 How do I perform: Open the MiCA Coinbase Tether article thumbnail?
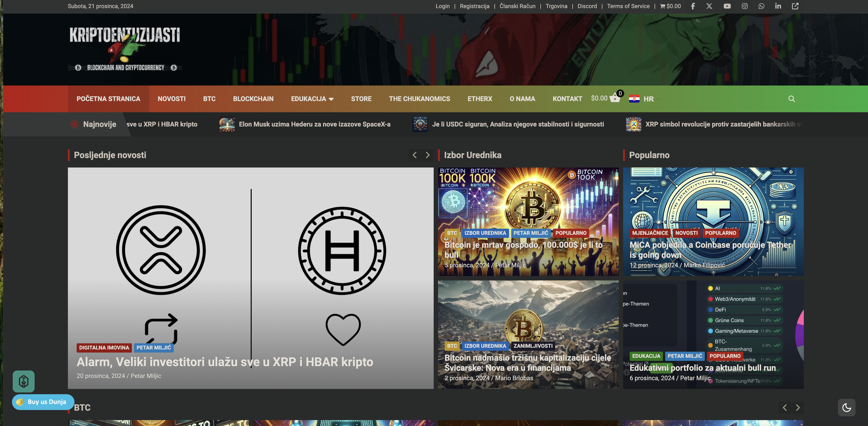point(713,202)
